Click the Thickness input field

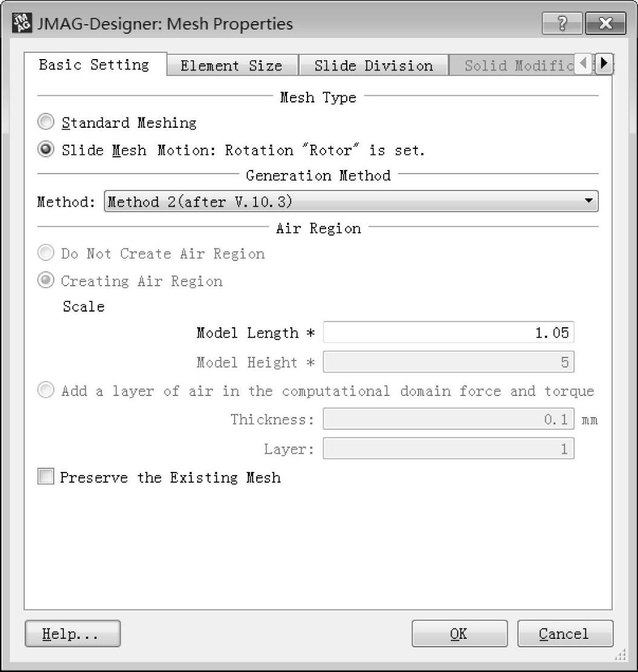pos(449,419)
